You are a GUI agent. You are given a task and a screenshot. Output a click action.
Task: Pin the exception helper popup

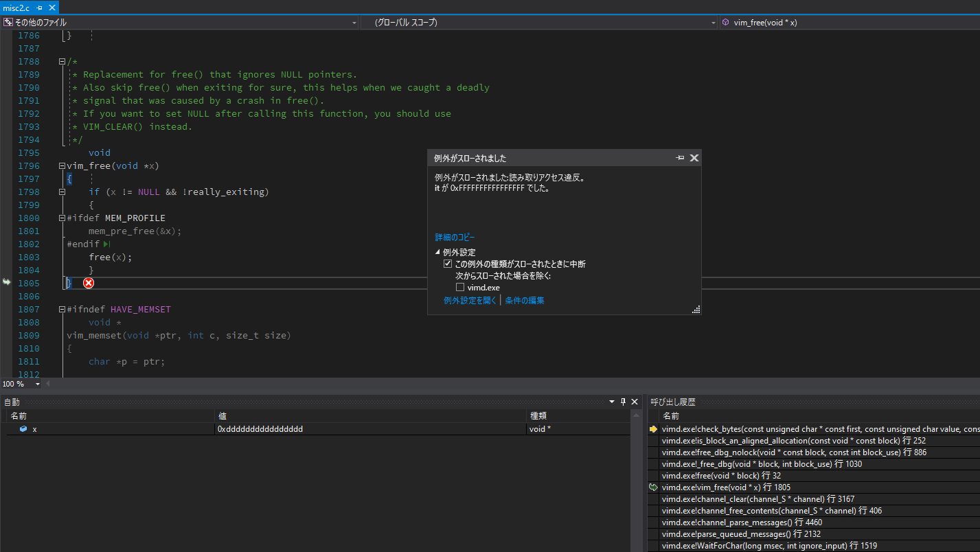point(681,157)
